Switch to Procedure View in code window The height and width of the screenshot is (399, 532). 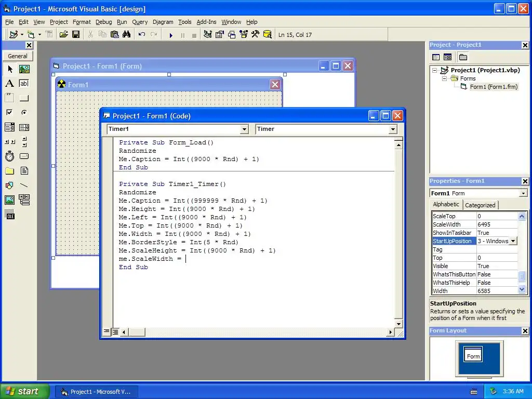point(107,331)
